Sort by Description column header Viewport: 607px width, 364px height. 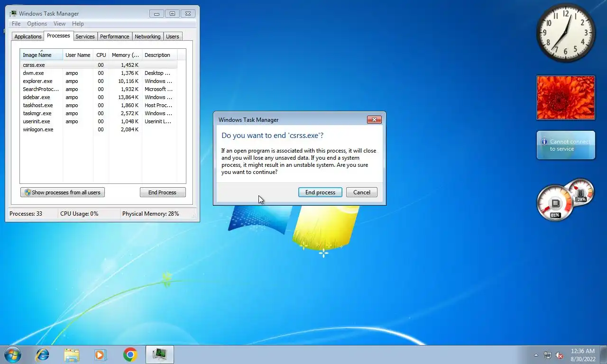pyautogui.click(x=159, y=55)
